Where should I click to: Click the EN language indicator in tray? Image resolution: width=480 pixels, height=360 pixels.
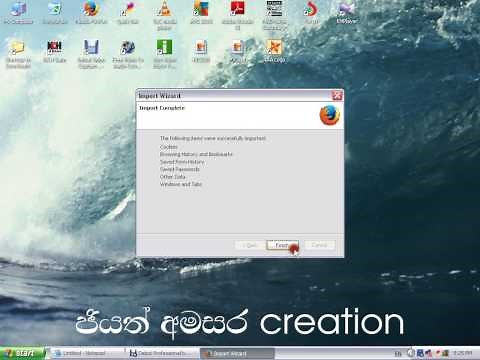point(398,353)
